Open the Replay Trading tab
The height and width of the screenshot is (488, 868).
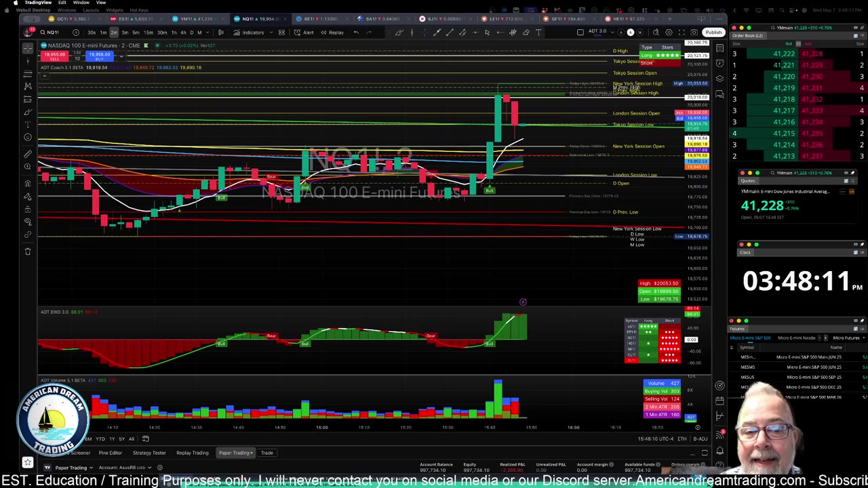pos(193,453)
